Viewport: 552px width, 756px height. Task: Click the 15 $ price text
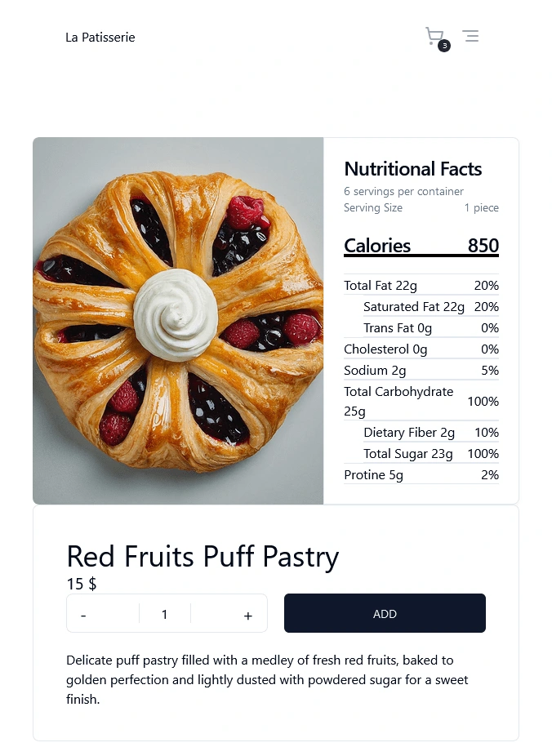82,584
